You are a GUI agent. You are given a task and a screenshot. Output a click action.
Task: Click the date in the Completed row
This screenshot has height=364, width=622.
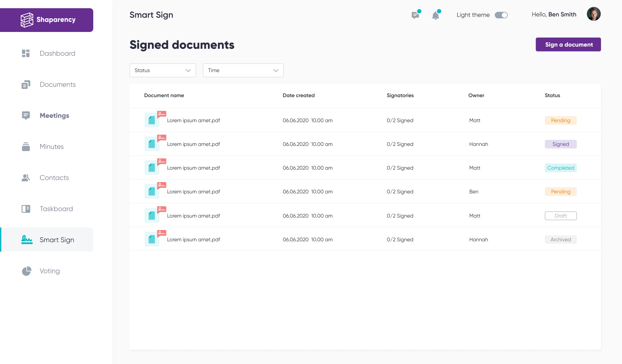tap(307, 168)
